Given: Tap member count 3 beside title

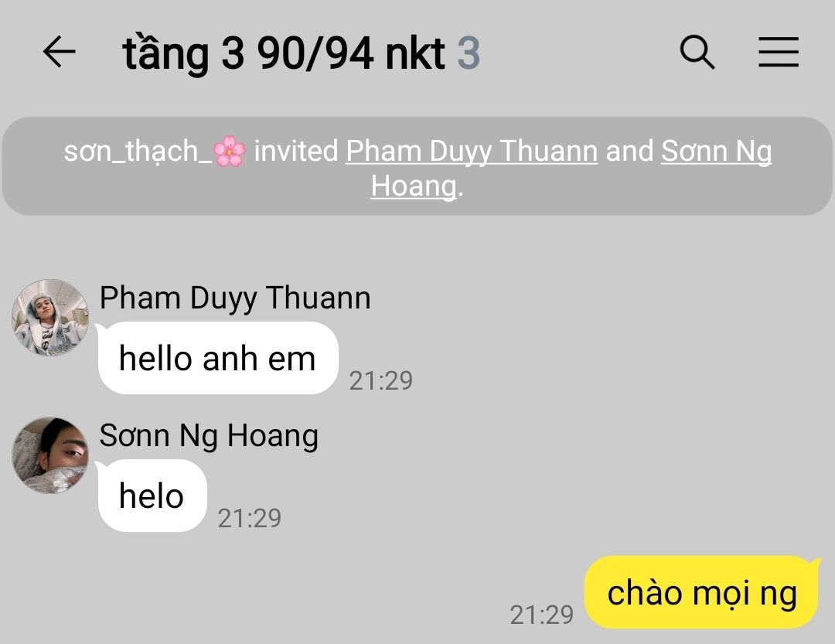Looking at the screenshot, I should click(469, 53).
